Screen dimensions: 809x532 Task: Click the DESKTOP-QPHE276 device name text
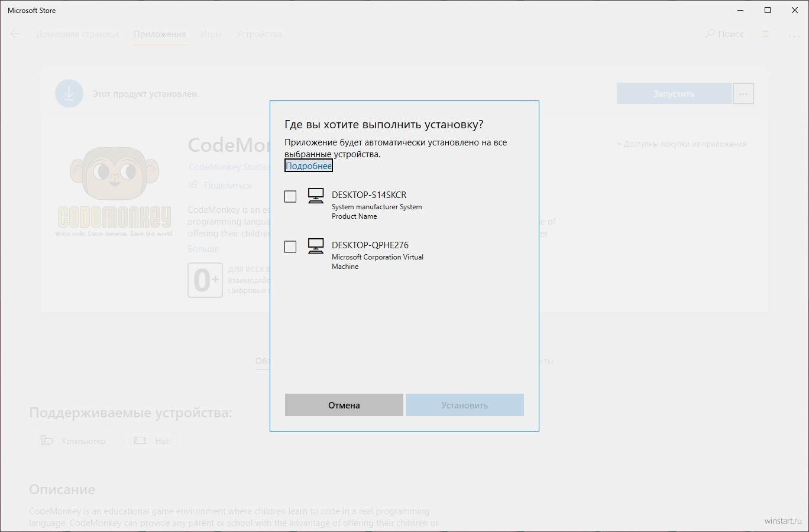coord(370,245)
